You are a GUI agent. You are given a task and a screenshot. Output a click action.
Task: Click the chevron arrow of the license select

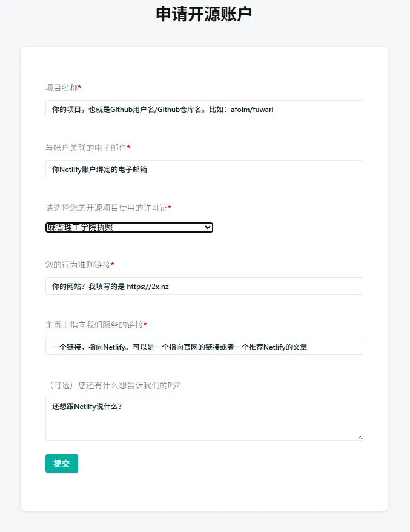coord(208,227)
